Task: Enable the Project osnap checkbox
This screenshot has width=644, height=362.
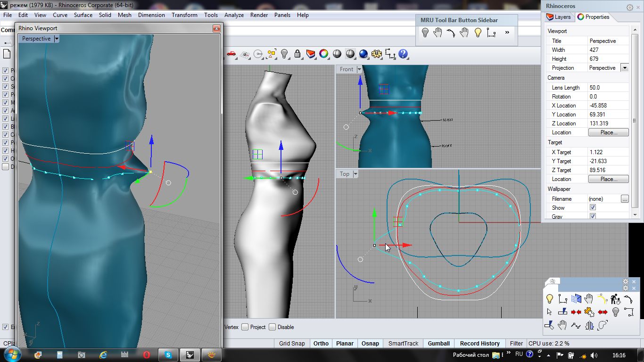Action: click(x=245, y=327)
